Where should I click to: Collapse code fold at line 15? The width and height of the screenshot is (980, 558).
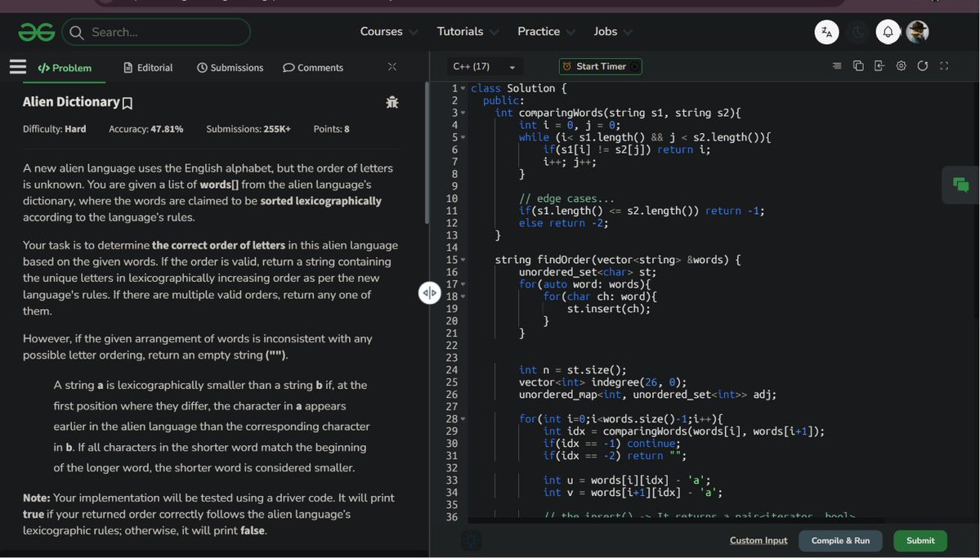463,260
